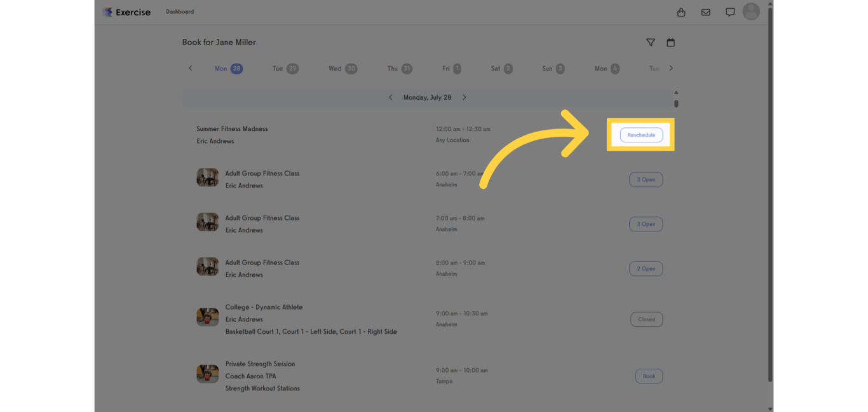Switch to the Sat 2 day tab

(501, 68)
